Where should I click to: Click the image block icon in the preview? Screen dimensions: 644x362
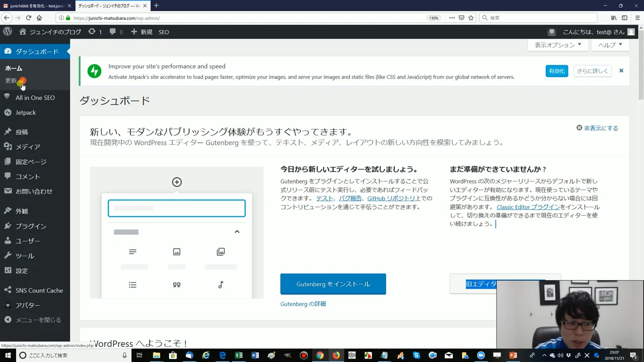pyautogui.click(x=177, y=252)
